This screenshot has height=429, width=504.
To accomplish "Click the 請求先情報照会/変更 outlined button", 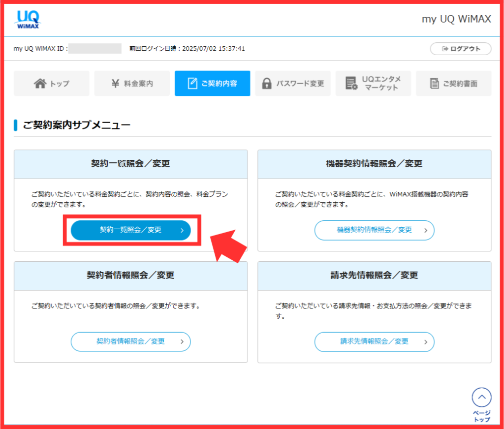I will pyautogui.click(x=374, y=341).
